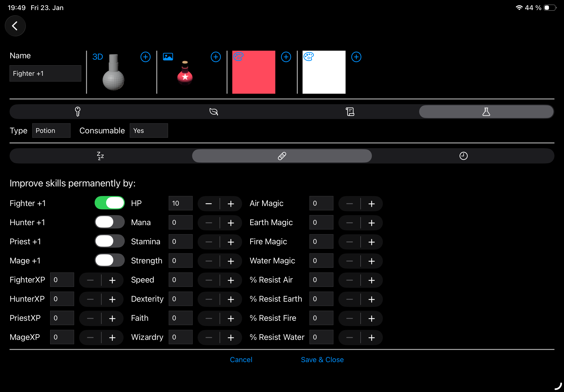Enable the Hunter +1 switch

(109, 222)
